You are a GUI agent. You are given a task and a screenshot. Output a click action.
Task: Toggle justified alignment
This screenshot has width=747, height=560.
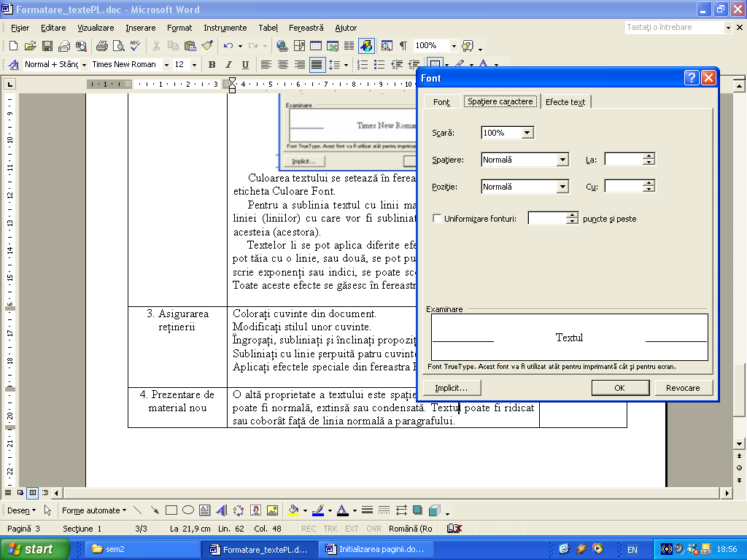click(x=317, y=65)
